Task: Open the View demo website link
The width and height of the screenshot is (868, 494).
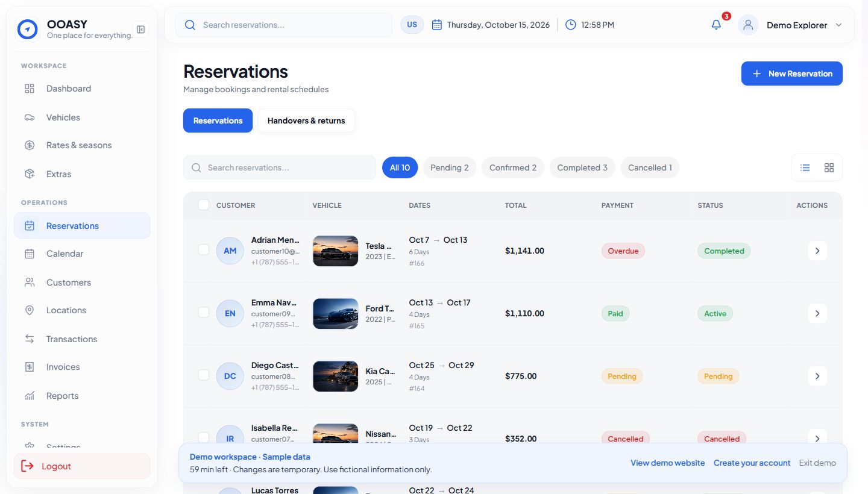Action: (668, 463)
